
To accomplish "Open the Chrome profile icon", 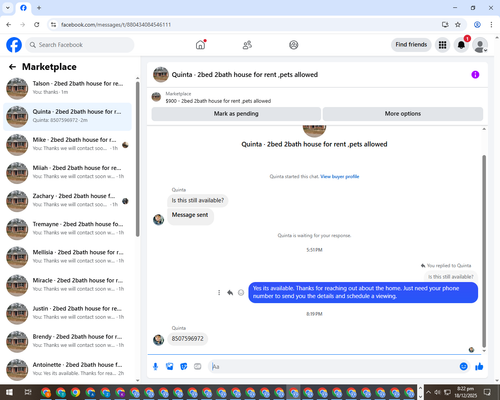I will click(x=477, y=25).
